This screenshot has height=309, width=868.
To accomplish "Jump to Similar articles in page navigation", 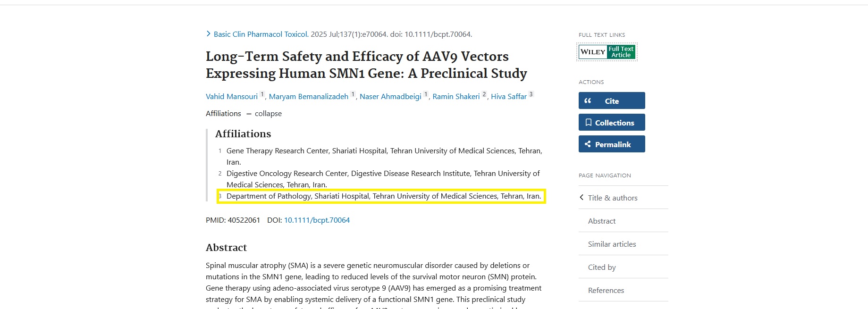I will tap(612, 244).
